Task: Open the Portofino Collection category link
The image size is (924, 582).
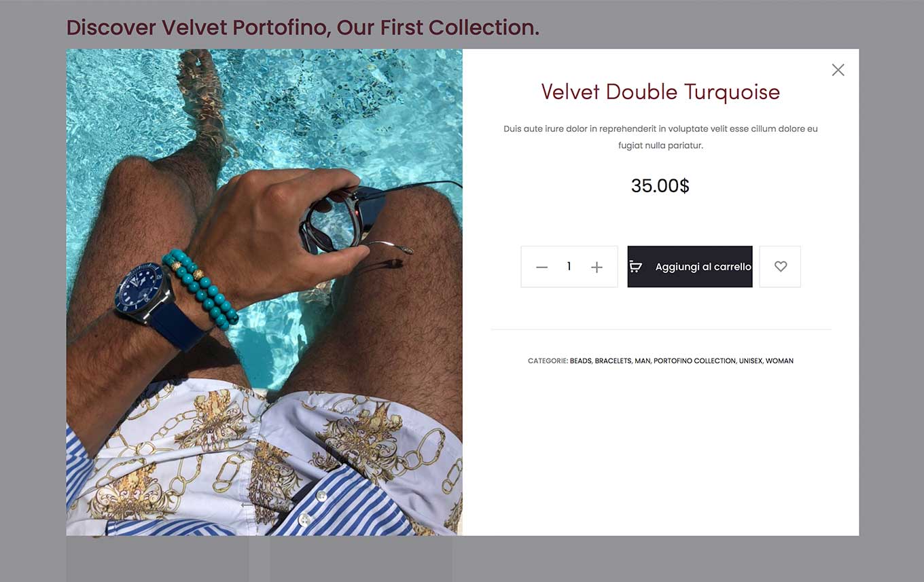Action: [694, 361]
